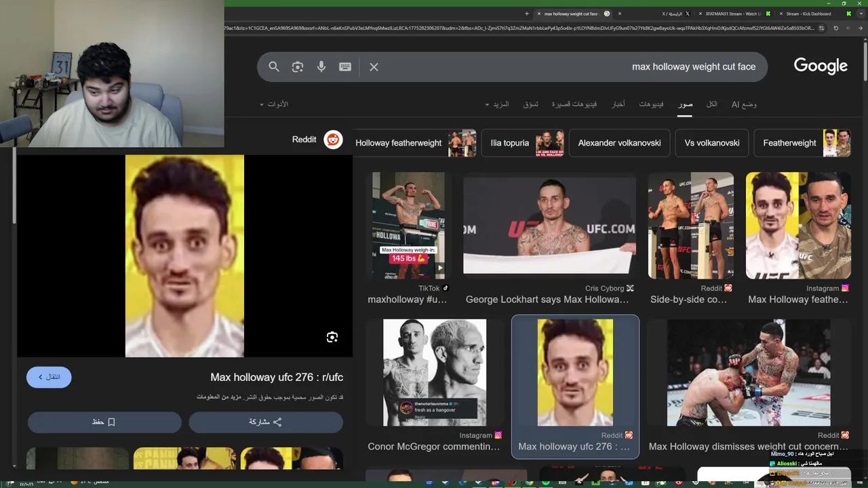868x488 pixels.
Task: Open the Side-by-side comparison Reddit thumbnail
Action: tap(690, 226)
